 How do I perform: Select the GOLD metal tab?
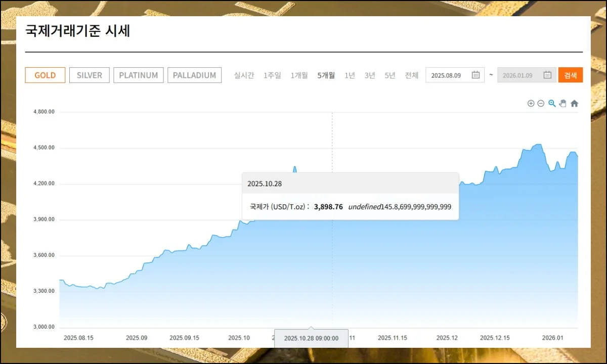pos(45,75)
